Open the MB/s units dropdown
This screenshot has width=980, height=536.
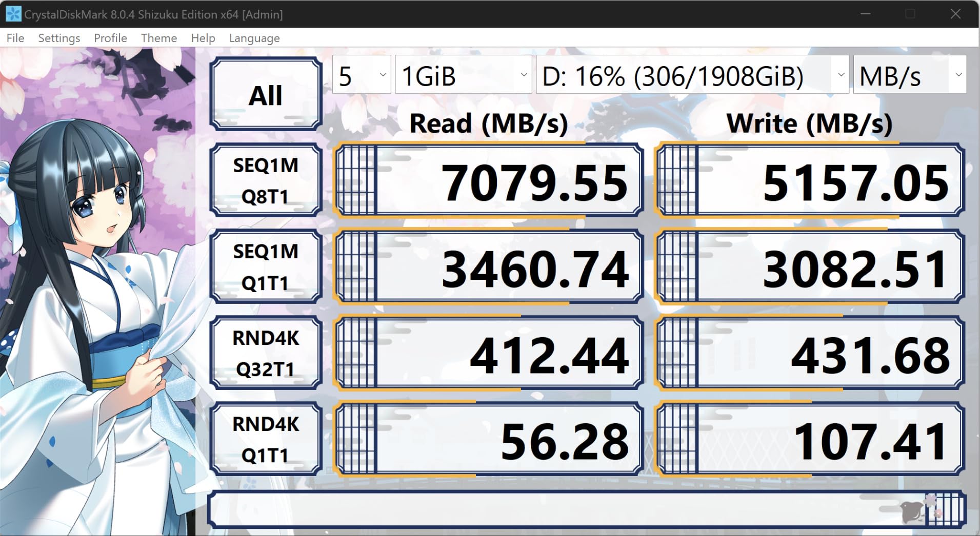click(x=909, y=76)
